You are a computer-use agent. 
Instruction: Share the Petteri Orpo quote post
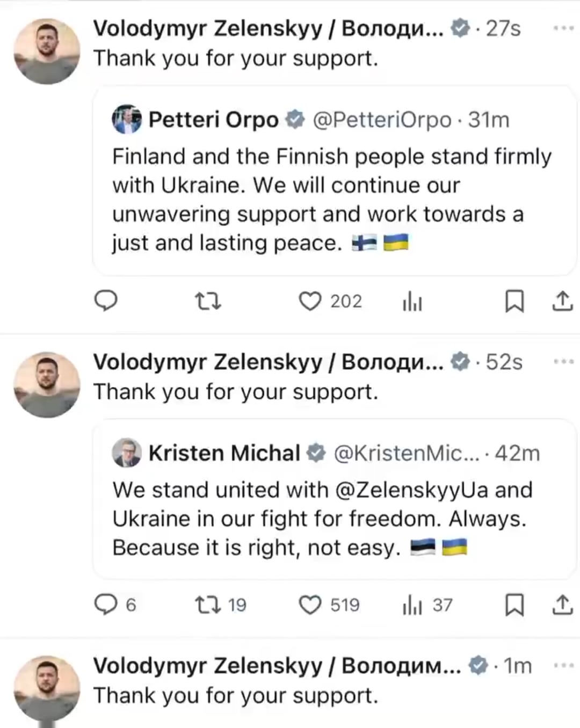562,301
